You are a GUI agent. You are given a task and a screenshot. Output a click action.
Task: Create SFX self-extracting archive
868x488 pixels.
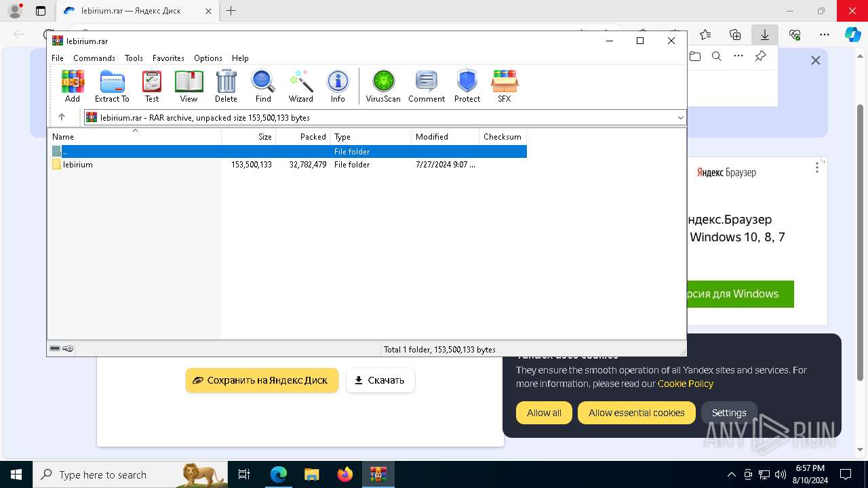point(504,86)
